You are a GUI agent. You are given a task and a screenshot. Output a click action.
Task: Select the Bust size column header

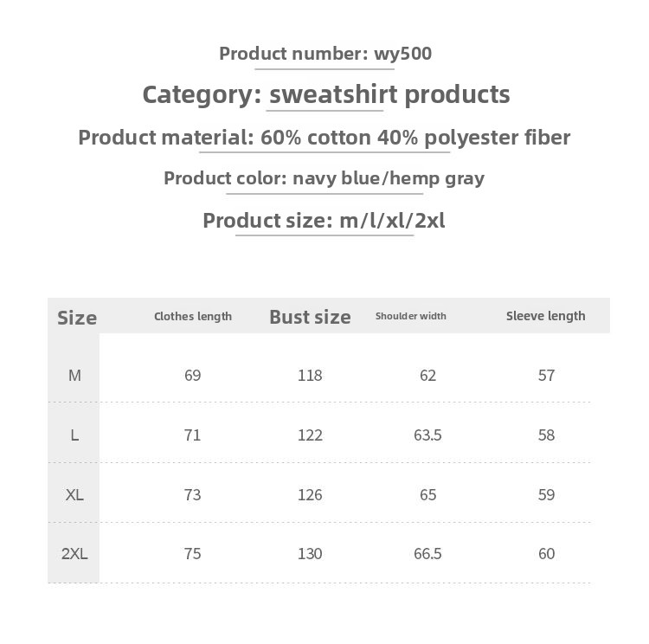(310, 317)
